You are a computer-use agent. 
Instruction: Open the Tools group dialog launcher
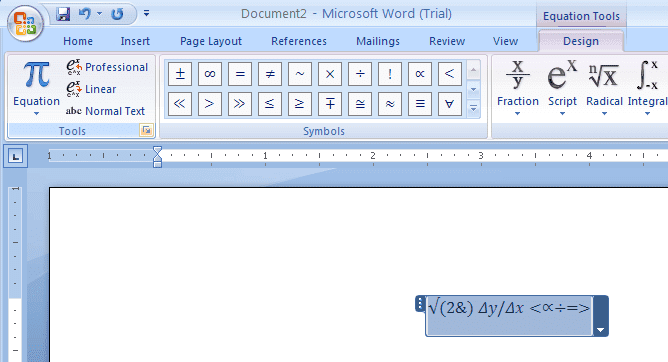click(x=146, y=130)
